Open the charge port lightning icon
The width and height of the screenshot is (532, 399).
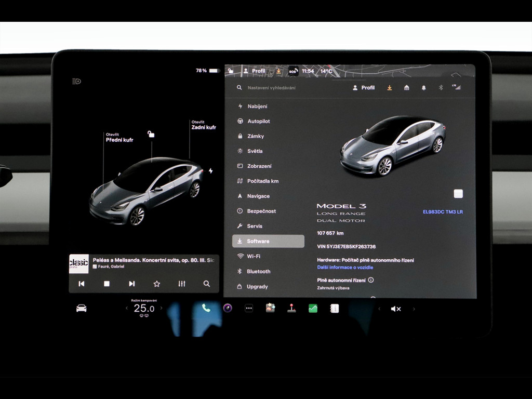[211, 170]
